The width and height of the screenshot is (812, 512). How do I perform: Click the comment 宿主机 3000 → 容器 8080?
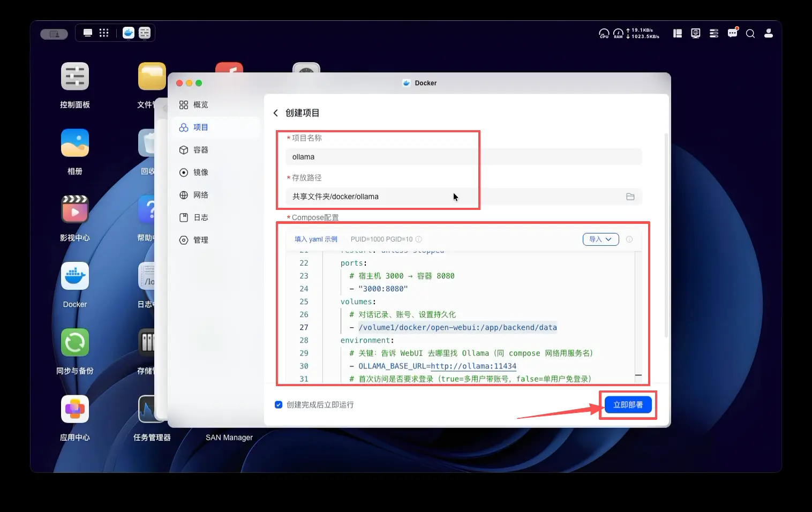402,276
